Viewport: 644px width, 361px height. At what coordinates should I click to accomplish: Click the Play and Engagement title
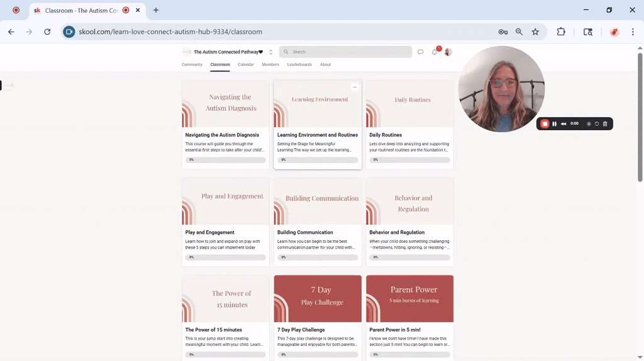(209, 232)
